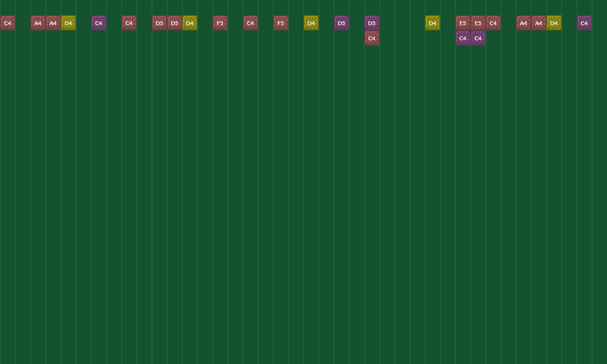
Task: Select the purple D5 stacked above a C4
Action: (x=372, y=23)
